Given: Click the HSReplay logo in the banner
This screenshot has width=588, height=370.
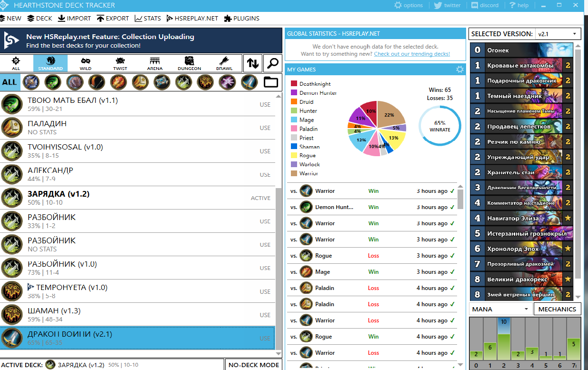Looking at the screenshot, I should [12, 41].
